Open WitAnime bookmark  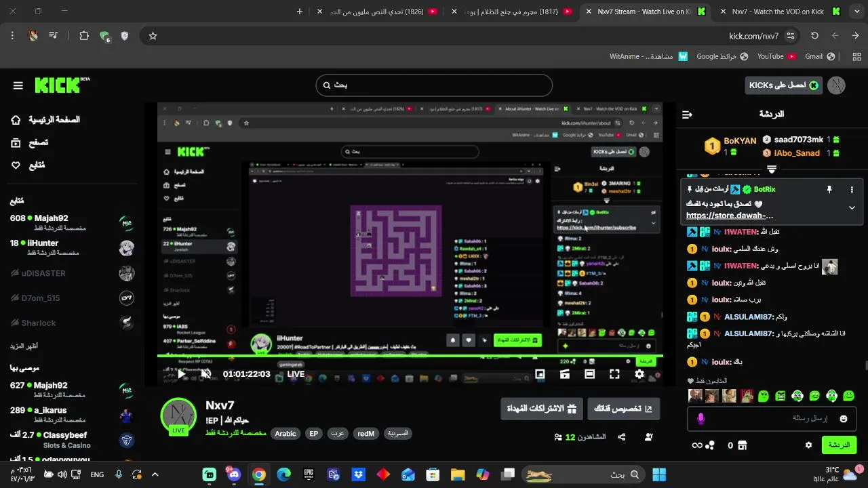(649, 57)
